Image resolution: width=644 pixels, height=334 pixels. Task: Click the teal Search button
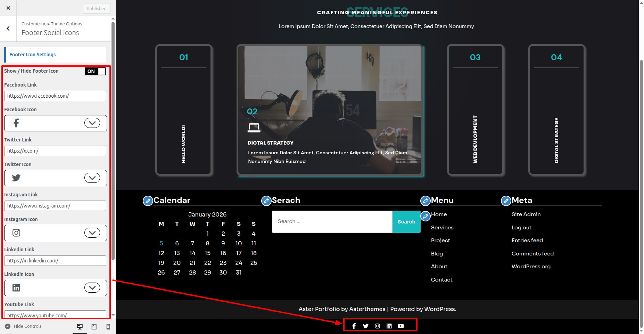click(406, 222)
